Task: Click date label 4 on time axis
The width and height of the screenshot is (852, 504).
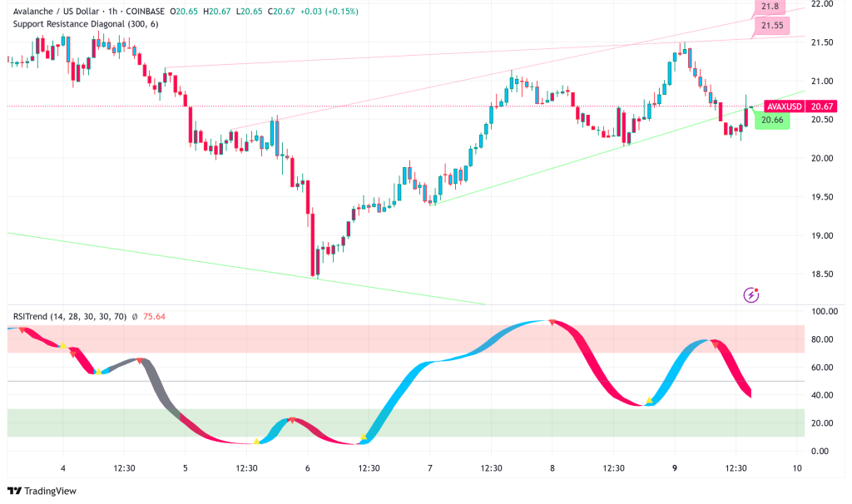Action: (63, 468)
